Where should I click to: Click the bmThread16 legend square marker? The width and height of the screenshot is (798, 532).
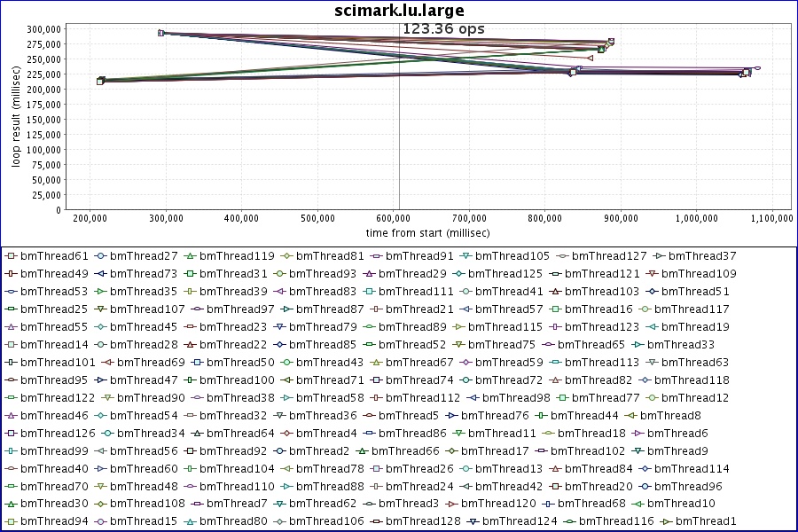(x=555, y=309)
